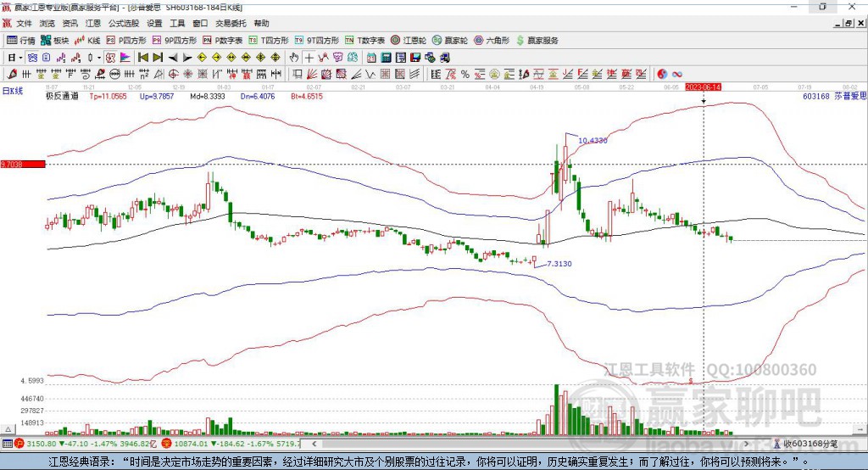Click the save floppy disk icon
Image resolution: width=868 pixels, height=470 pixels.
click(415, 58)
